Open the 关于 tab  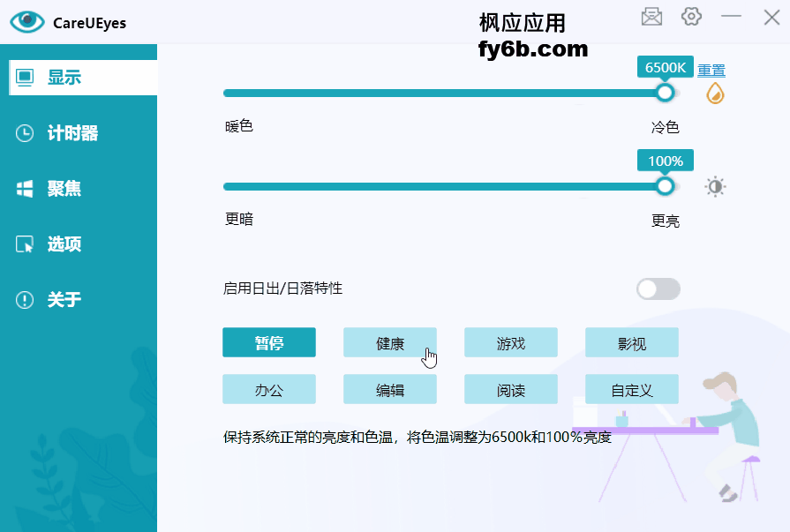click(x=79, y=300)
